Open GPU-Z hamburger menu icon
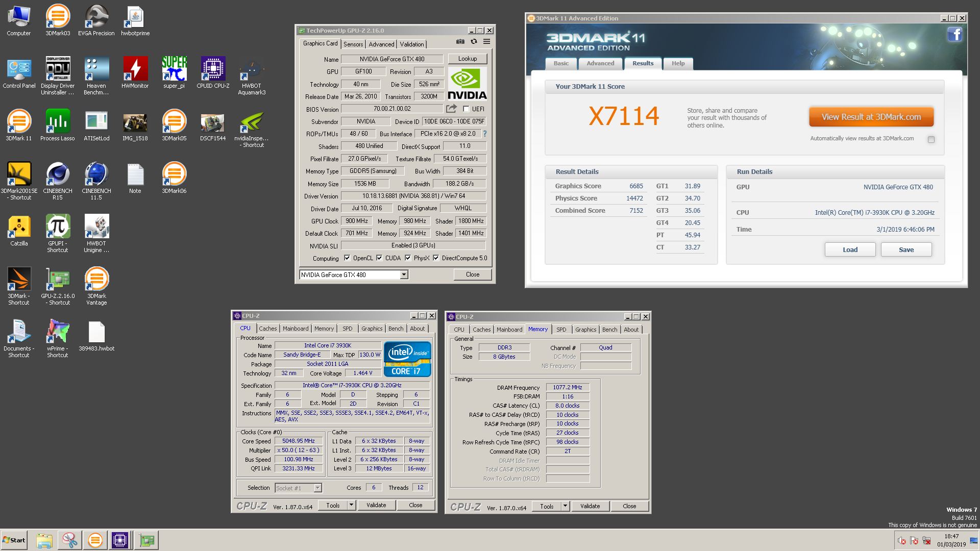The image size is (980, 551). tap(487, 42)
